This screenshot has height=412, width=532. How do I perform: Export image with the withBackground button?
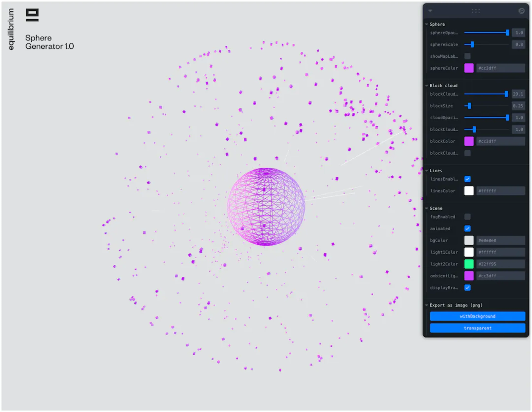[477, 316]
